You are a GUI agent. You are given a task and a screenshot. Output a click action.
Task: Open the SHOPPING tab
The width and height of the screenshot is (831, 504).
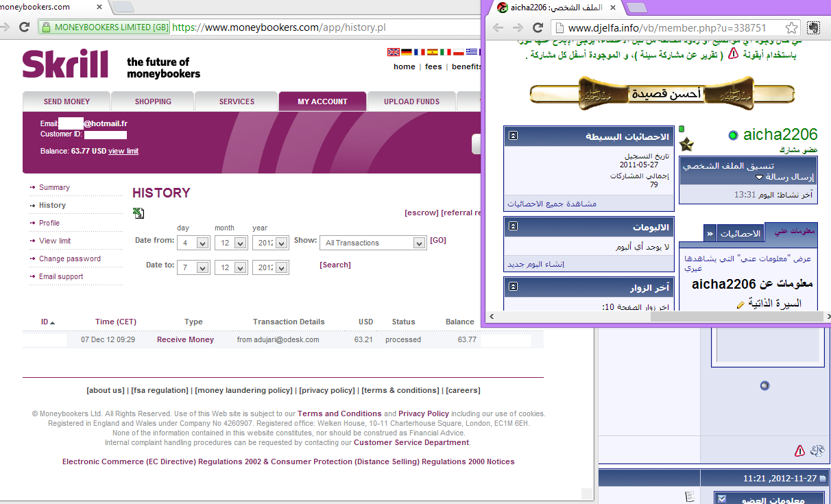(x=153, y=101)
